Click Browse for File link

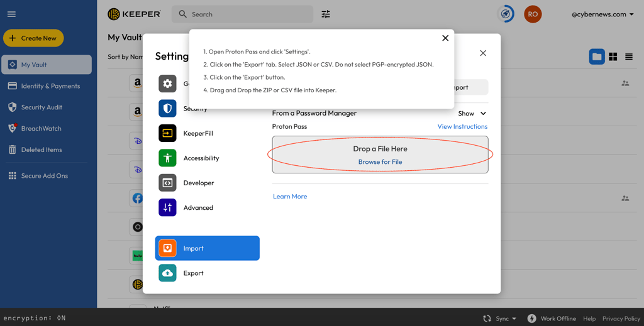point(380,162)
